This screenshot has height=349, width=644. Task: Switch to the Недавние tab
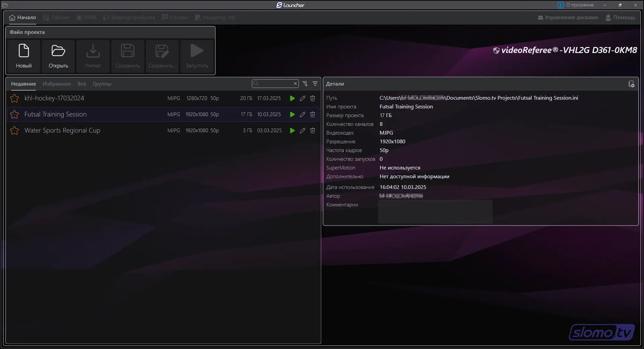click(x=23, y=84)
